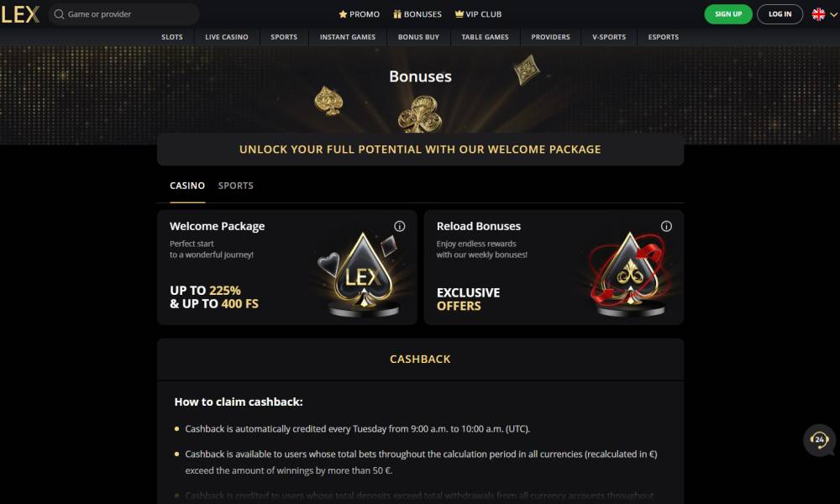Image resolution: width=840 pixels, height=504 pixels.
Task: Click the Welcome Package info icon
Action: tap(400, 226)
